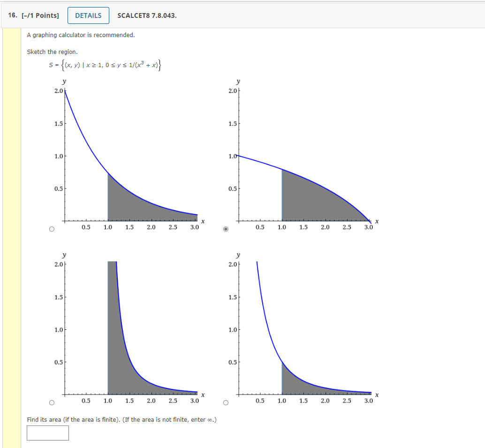Click the DETAILS button
The width and height of the screenshot is (485, 448).
pyautogui.click(x=88, y=15)
